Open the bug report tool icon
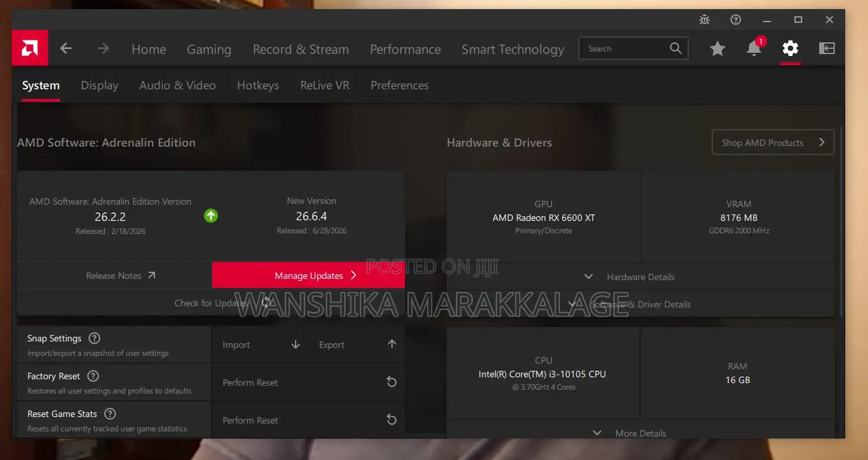The image size is (868, 460). [705, 20]
